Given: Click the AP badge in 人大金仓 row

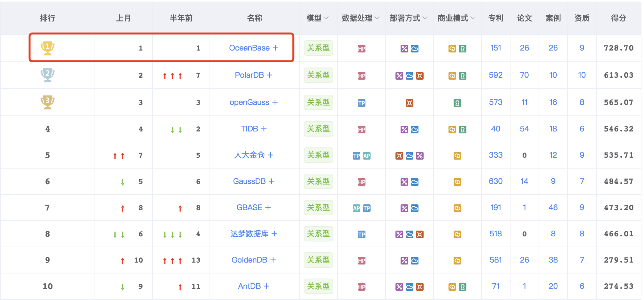Looking at the screenshot, I should pos(367,156).
